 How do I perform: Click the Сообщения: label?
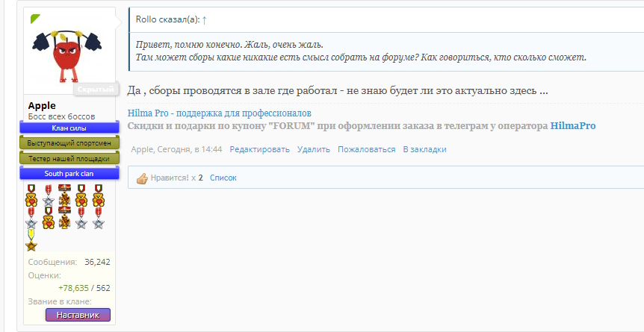(x=52, y=262)
